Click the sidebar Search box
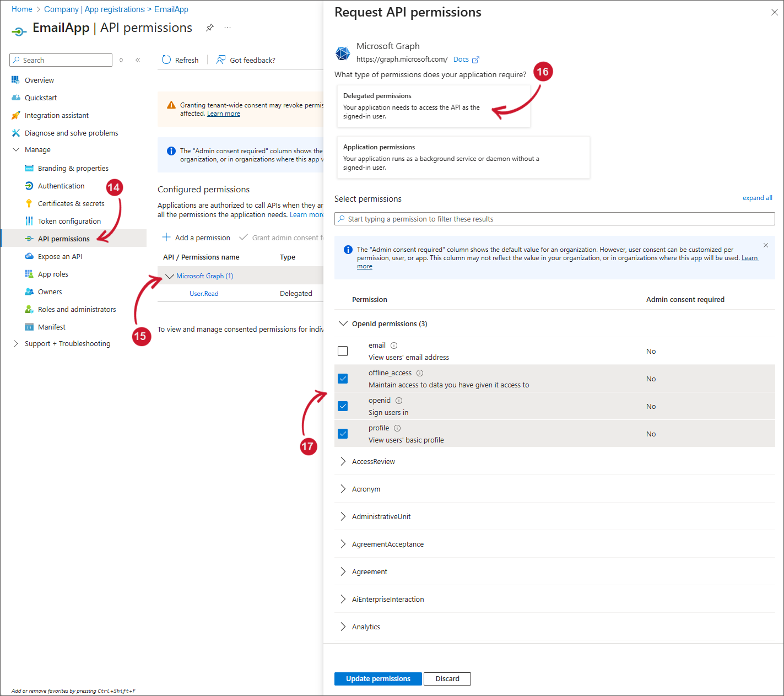Screen dimensions: 784x696 tap(61, 60)
